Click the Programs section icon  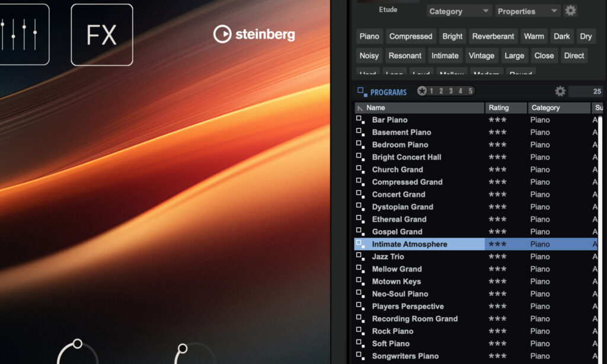pyautogui.click(x=362, y=92)
